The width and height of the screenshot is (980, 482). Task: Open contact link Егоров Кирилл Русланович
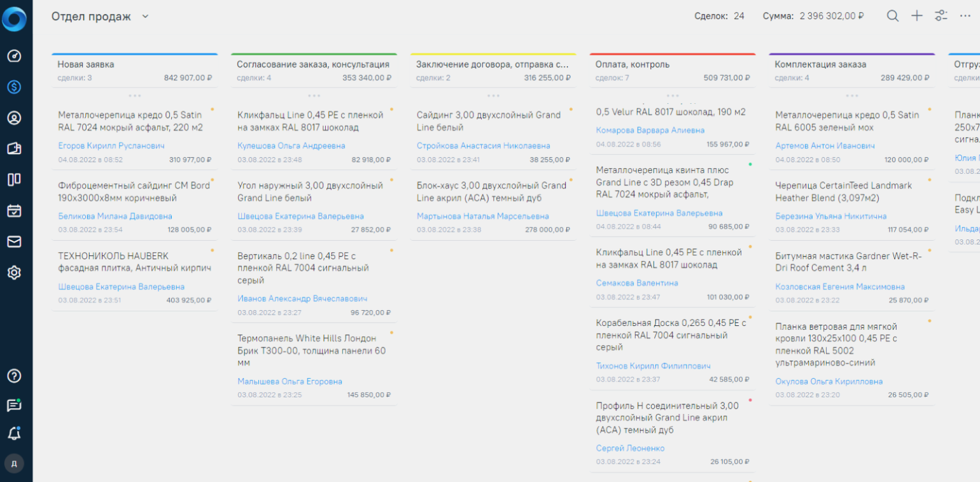click(x=111, y=146)
